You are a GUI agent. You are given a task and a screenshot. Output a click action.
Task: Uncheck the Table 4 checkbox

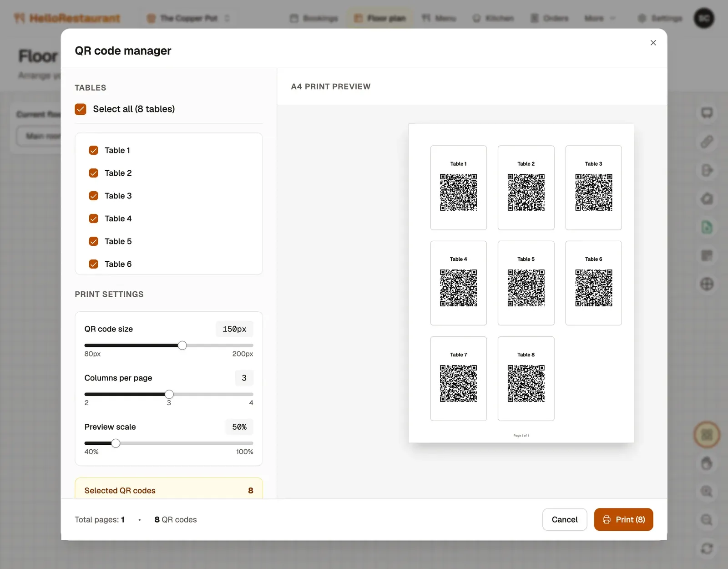pos(94,218)
